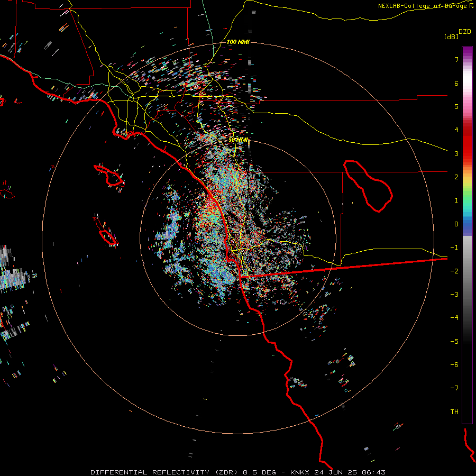Select the colorbar tick label 5

pos(456,106)
